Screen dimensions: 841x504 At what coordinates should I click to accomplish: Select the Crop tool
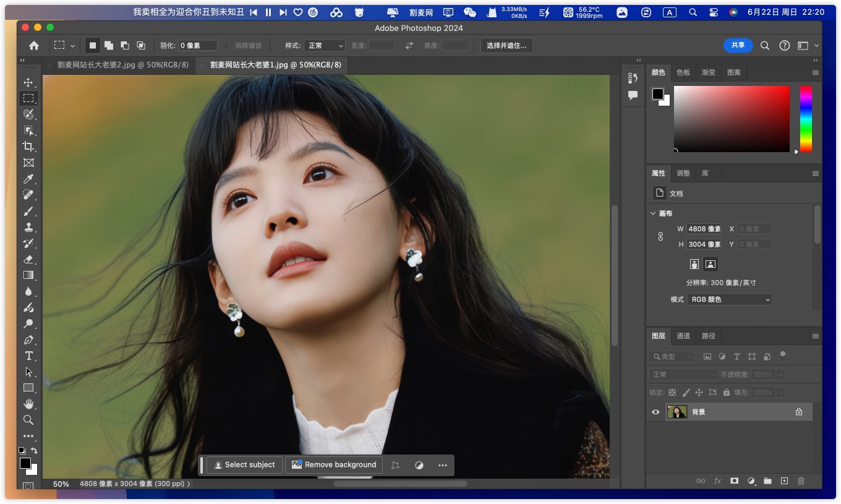(x=28, y=147)
